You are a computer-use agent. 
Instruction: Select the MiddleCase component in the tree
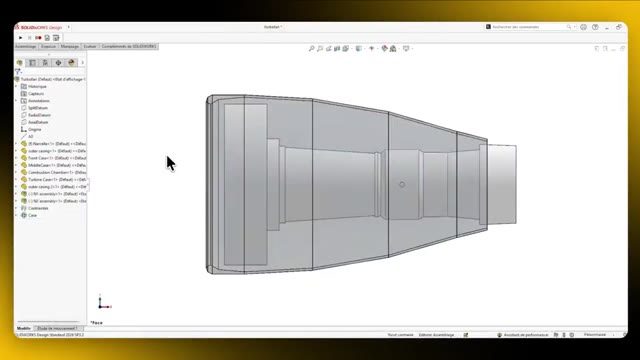pyautogui.click(x=53, y=165)
